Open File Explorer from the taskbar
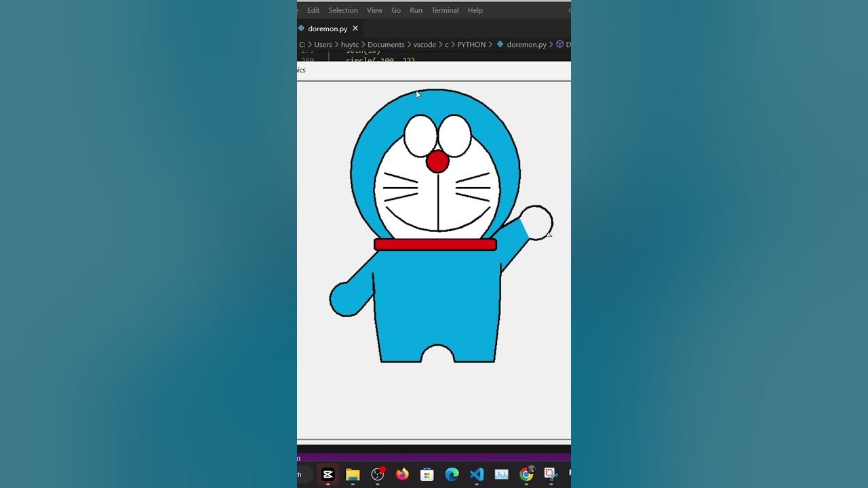 tap(353, 474)
